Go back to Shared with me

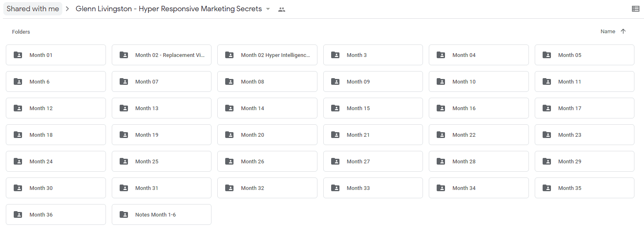point(33,9)
